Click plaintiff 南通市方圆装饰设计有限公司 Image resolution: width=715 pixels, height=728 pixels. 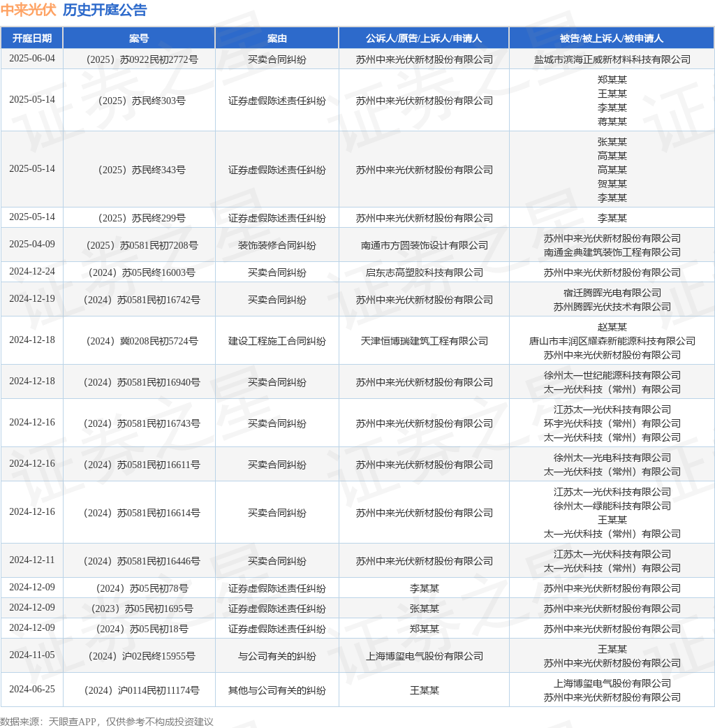pos(424,245)
